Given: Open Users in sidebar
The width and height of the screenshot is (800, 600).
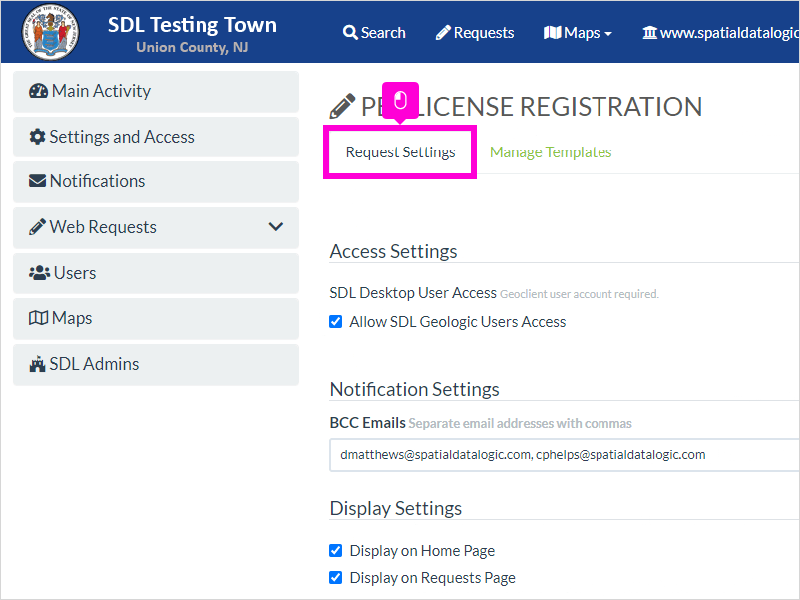Looking at the screenshot, I should click(156, 273).
